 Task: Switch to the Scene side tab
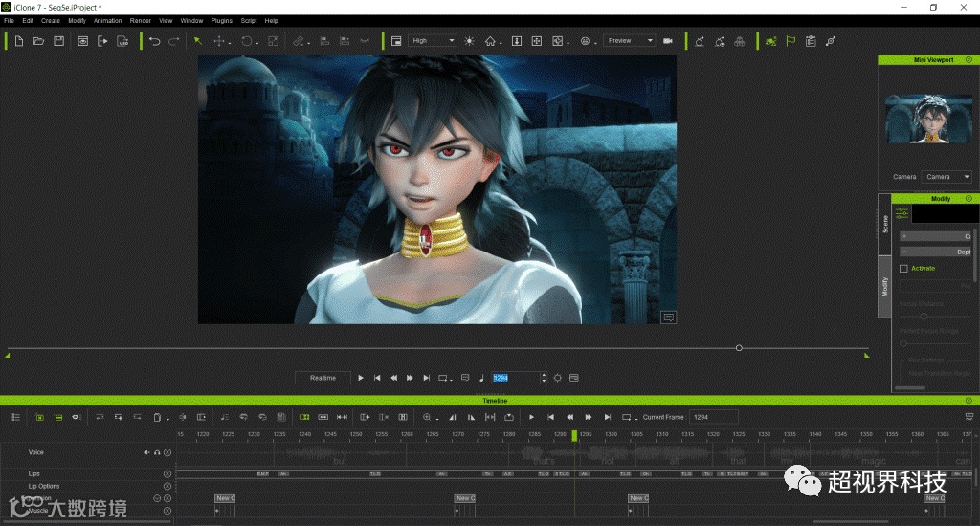(884, 225)
